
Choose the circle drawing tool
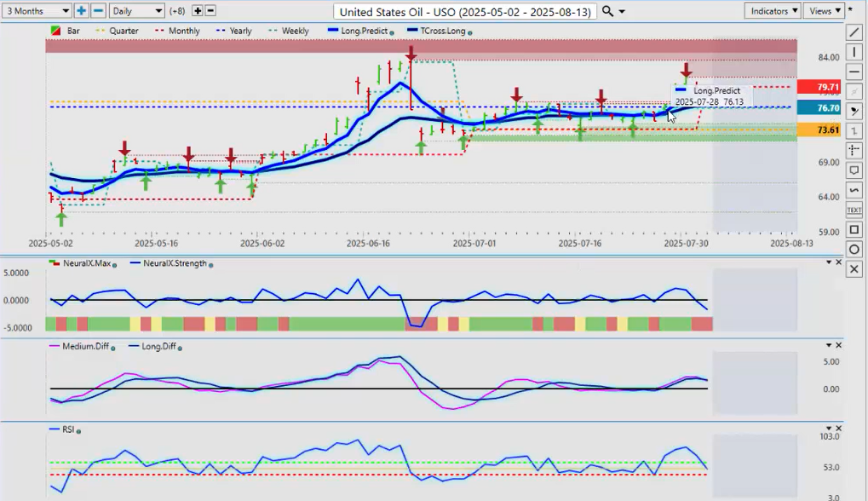tap(854, 249)
